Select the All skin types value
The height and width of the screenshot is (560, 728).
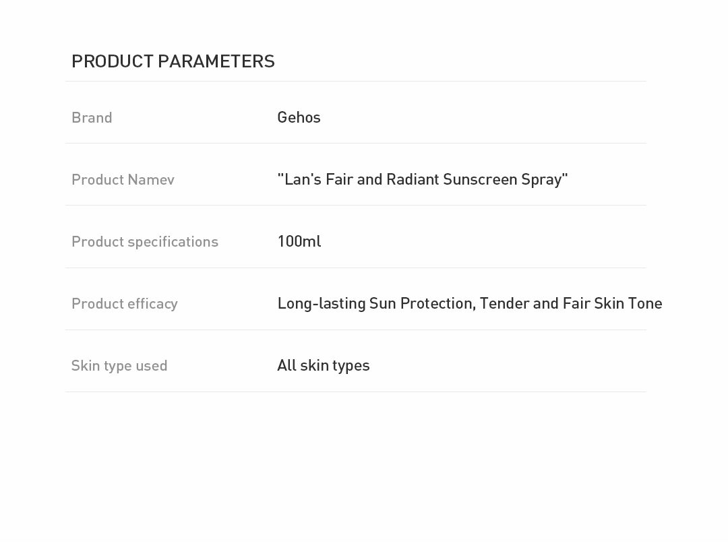tap(324, 365)
